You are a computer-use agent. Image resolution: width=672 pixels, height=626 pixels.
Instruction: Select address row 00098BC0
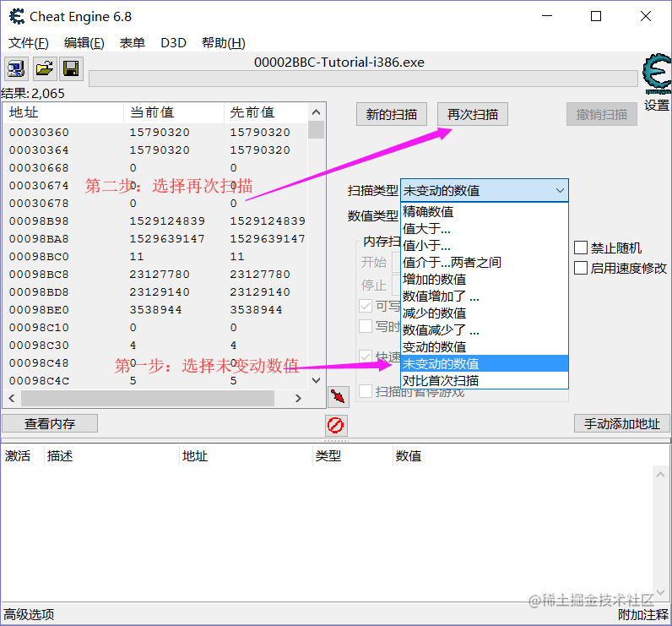tap(155, 257)
